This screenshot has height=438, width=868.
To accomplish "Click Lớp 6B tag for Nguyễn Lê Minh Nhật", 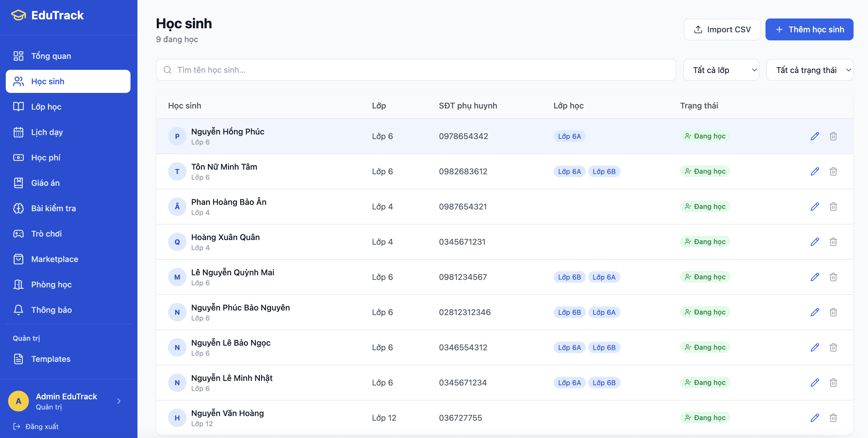I will (x=604, y=383).
